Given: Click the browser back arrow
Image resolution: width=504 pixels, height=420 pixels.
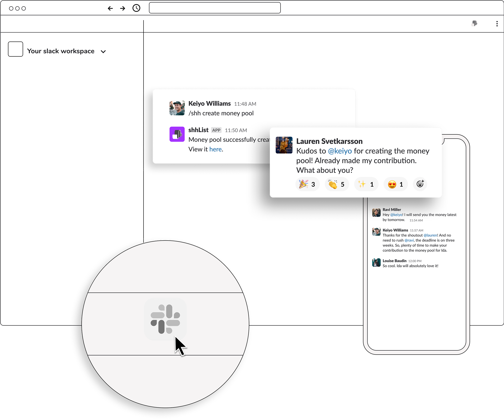Looking at the screenshot, I should click(x=110, y=8).
